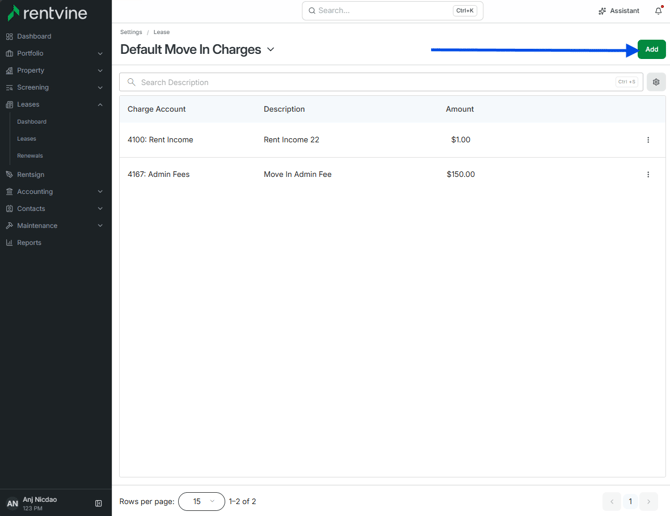The width and height of the screenshot is (670, 516).
Task: Open Dashboard from the sidebar grid icon
Action: coord(9,37)
